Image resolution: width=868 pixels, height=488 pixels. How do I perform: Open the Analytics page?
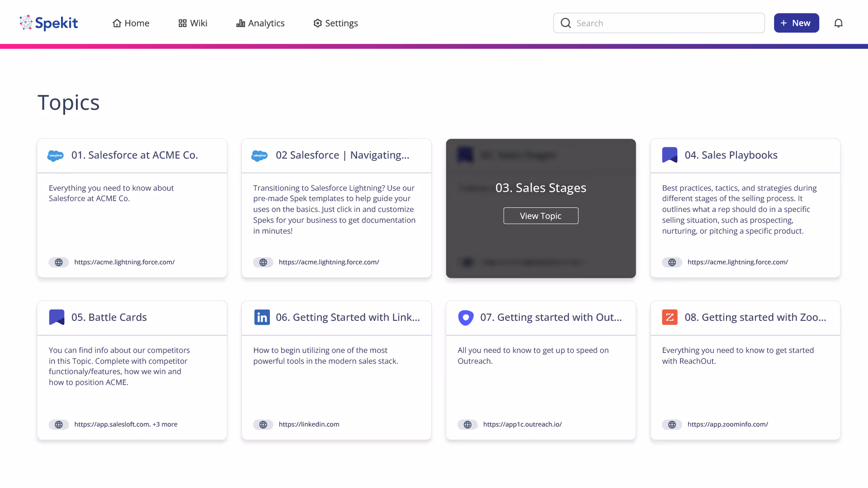tap(260, 23)
